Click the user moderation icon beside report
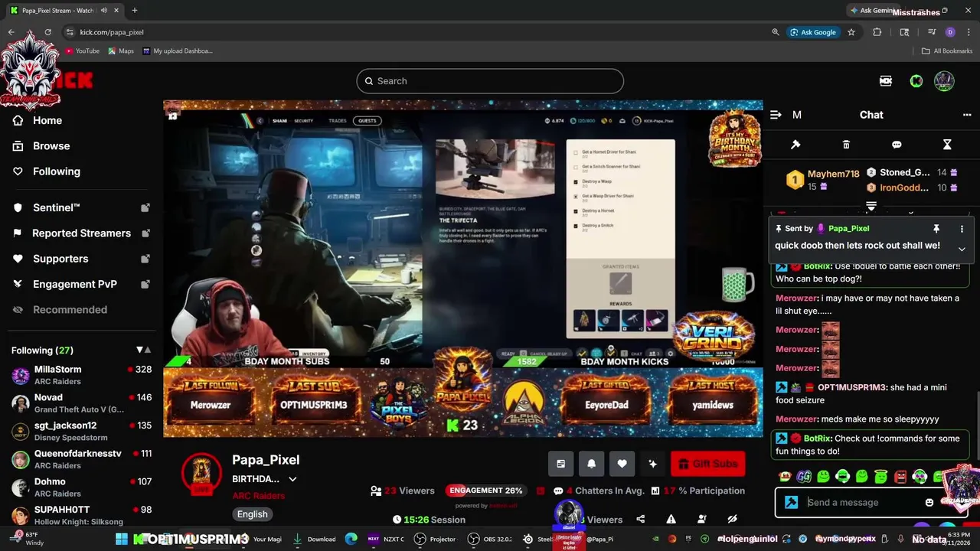The height and width of the screenshot is (551, 980). click(x=701, y=519)
